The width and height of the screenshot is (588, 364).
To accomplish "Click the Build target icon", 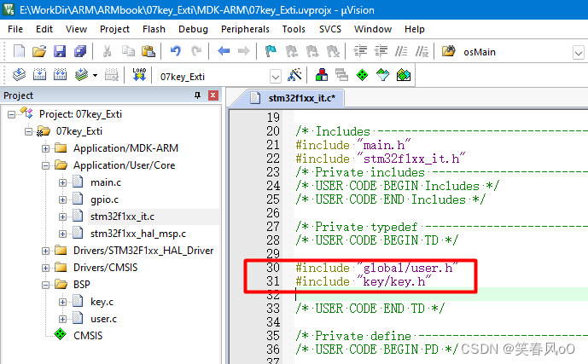I will coord(39,75).
